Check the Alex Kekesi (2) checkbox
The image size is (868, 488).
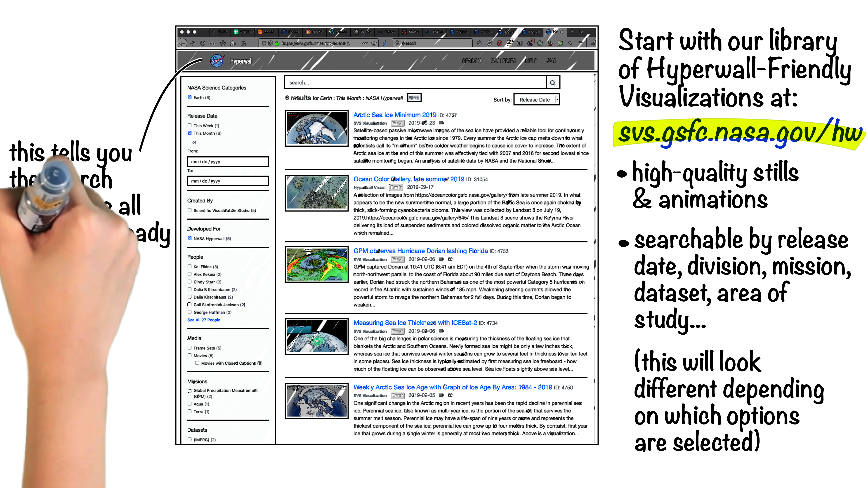[189, 274]
